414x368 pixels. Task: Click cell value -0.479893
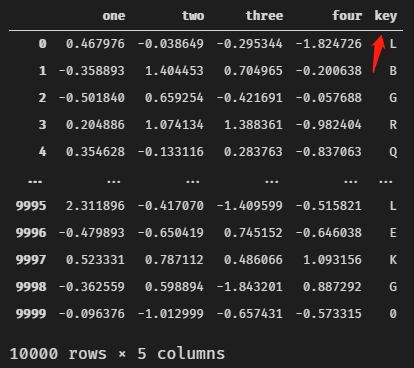tap(92, 233)
